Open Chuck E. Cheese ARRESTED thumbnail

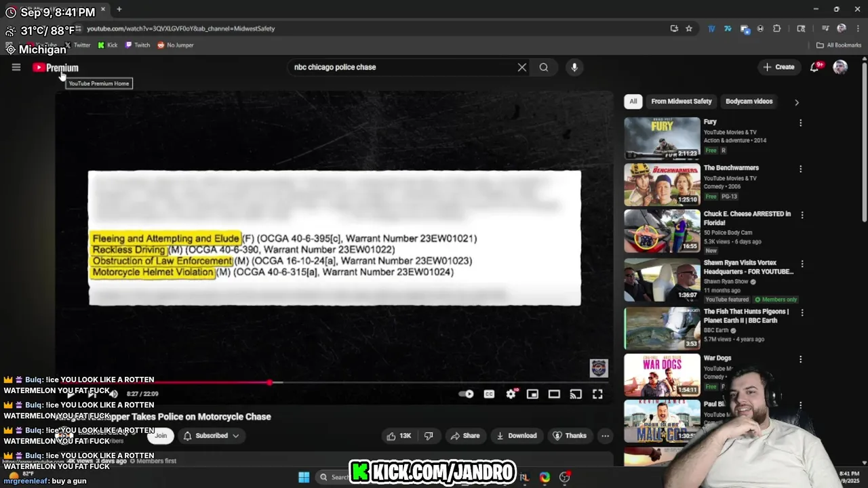coord(662,230)
